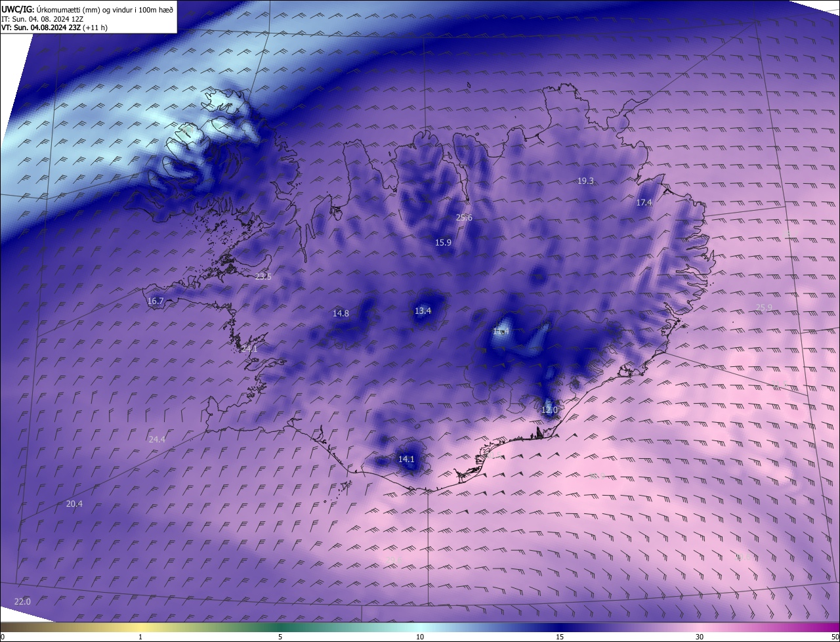The height and width of the screenshot is (642, 840).
Task: Click the 20.4 value label on the map
Action: point(75,504)
